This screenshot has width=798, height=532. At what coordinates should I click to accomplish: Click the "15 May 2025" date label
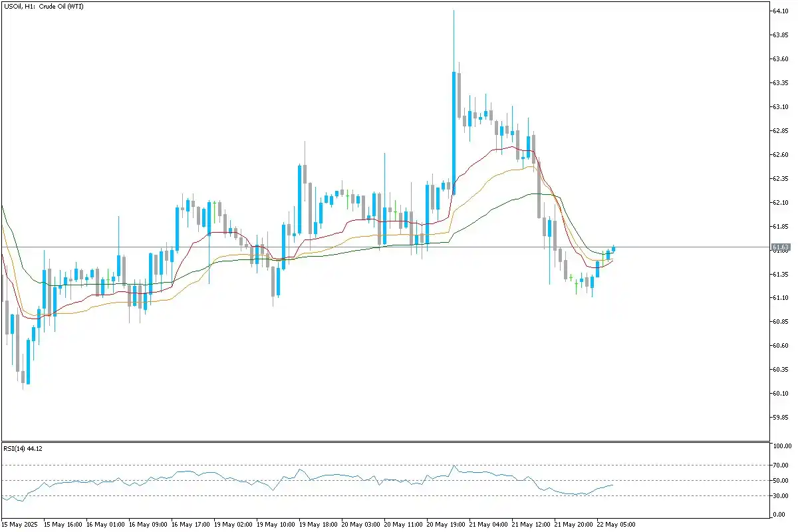(x=18, y=525)
